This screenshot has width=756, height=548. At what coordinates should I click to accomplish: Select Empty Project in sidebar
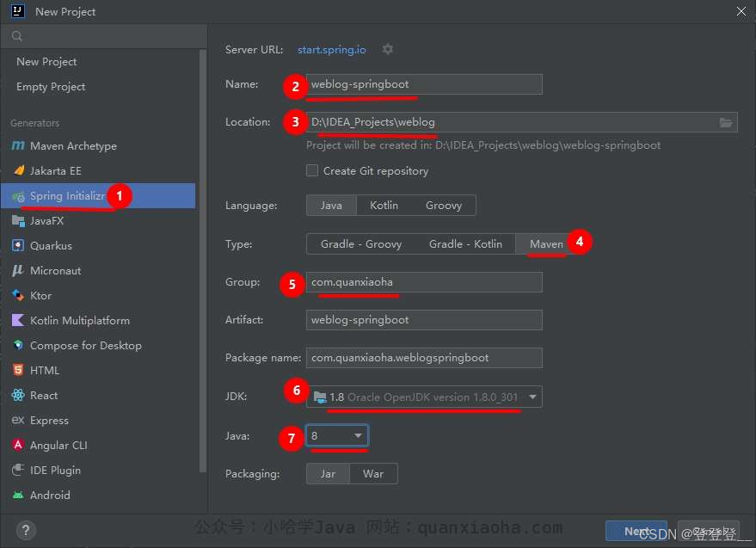point(51,87)
